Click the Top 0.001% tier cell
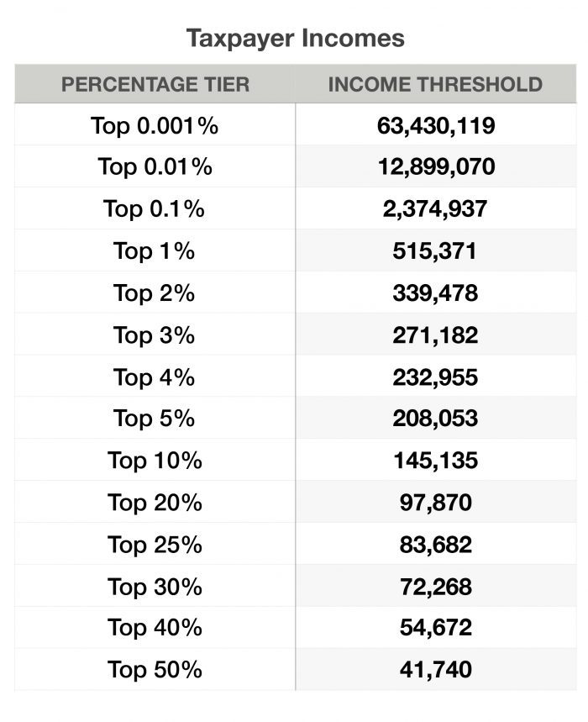This screenshot has height=722, width=588. click(x=155, y=126)
